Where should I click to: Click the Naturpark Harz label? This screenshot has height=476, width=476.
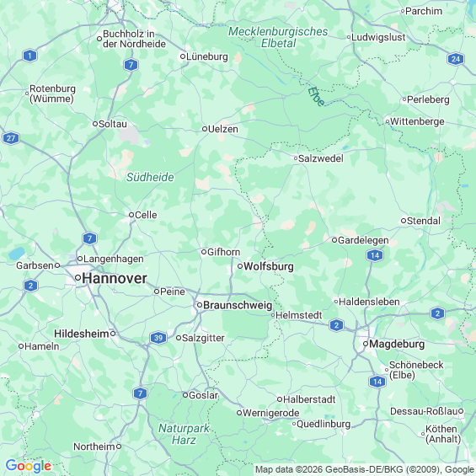pyautogui.click(x=184, y=434)
